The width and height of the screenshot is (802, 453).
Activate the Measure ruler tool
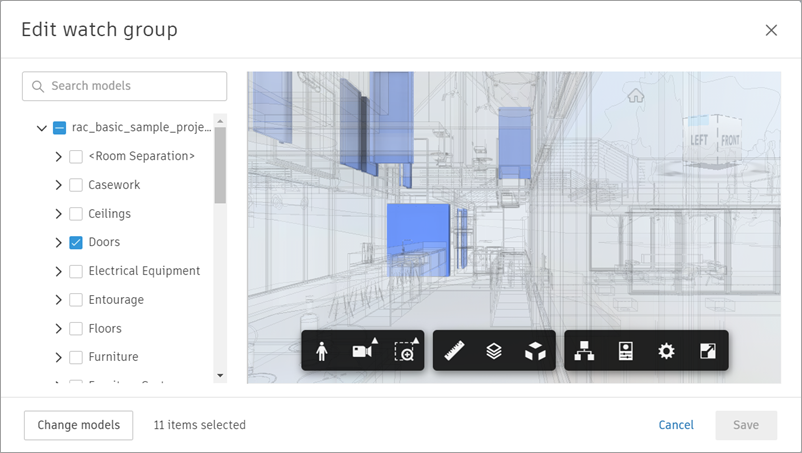454,351
